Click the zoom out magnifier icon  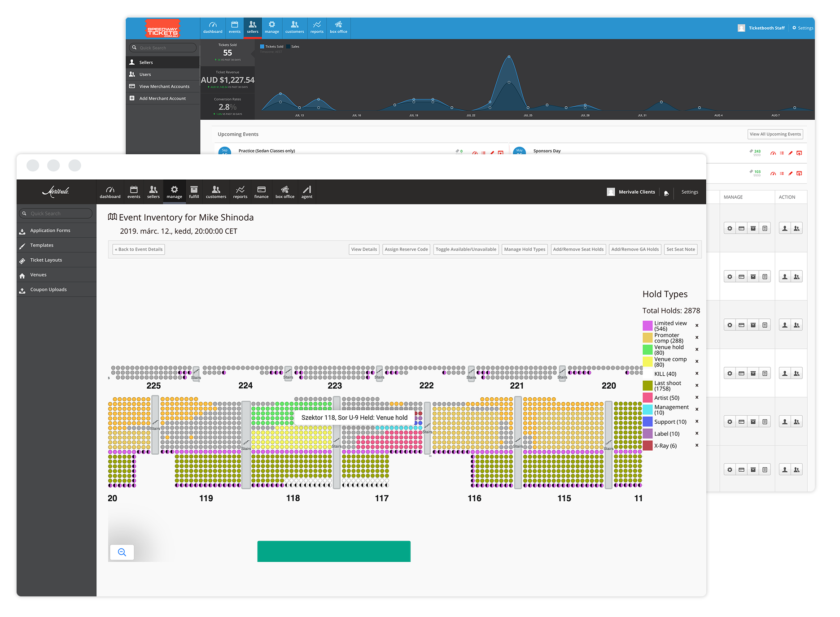click(x=122, y=552)
